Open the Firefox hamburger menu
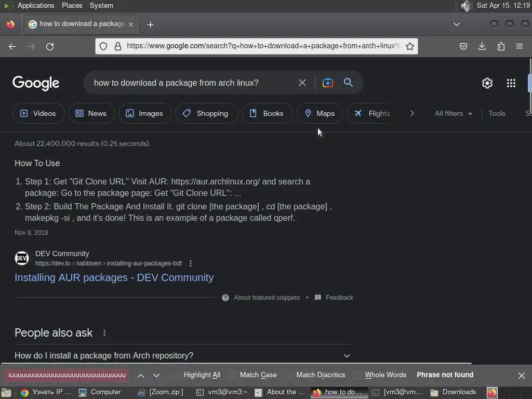The width and height of the screenshot is (532, 399). pos(520,46)
